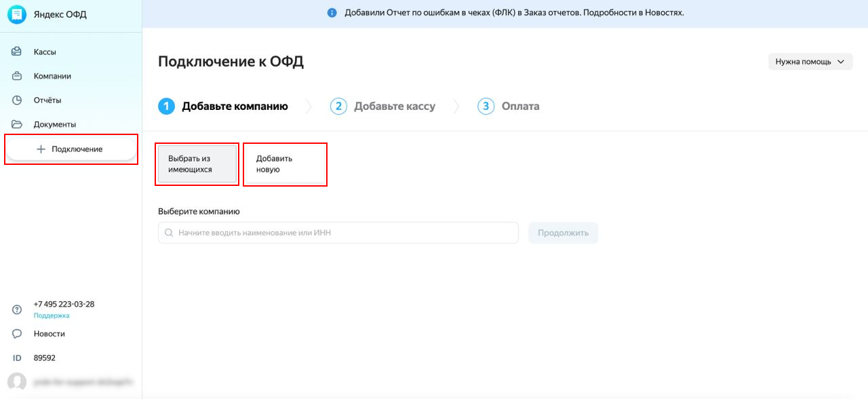Click the Яндекс ОФД title text

coord(60,14)
